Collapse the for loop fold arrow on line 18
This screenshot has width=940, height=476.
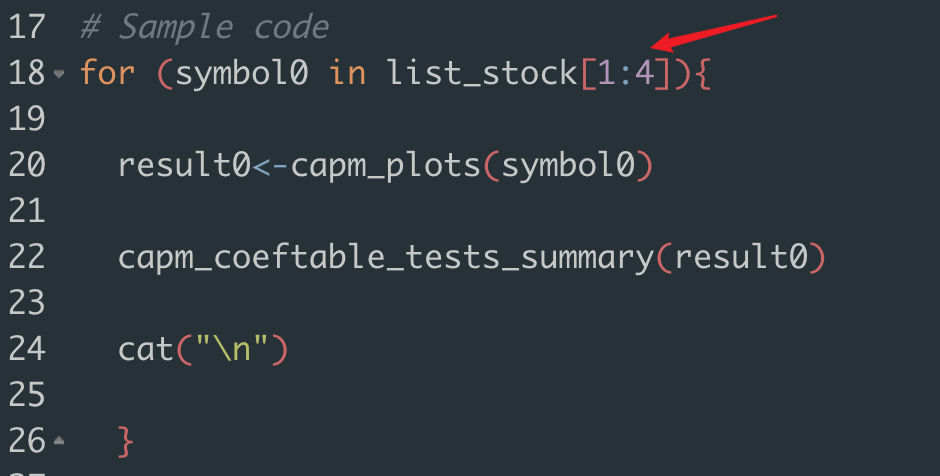coord(60,74)
